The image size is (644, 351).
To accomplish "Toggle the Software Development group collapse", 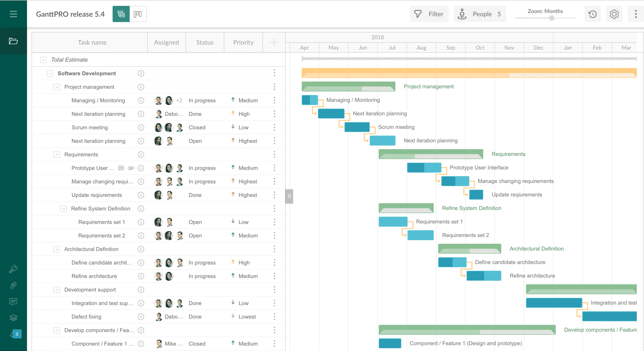I will 50,73.
